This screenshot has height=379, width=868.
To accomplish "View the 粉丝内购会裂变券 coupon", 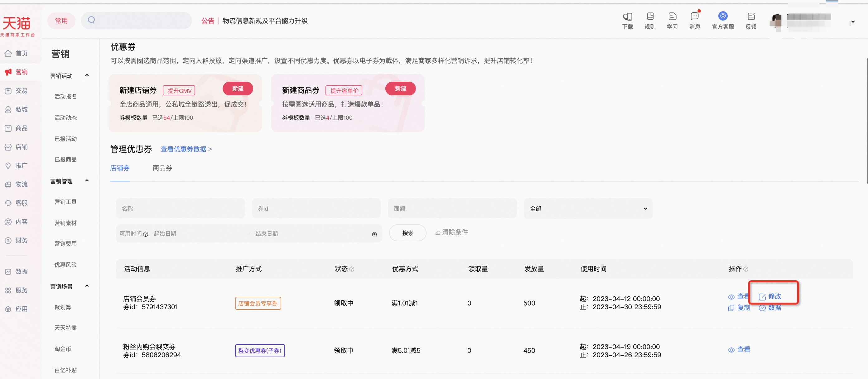I will pos(739,350).
